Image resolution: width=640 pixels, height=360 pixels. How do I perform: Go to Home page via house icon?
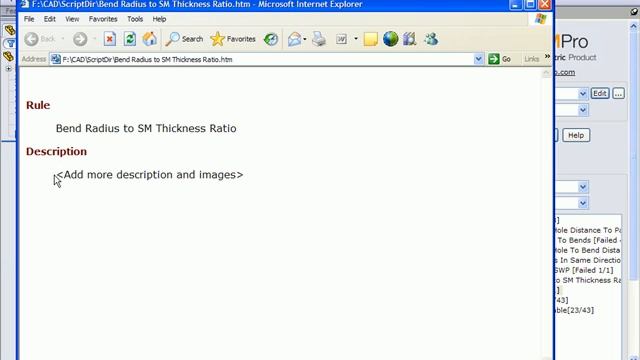[x=149, y=39]
